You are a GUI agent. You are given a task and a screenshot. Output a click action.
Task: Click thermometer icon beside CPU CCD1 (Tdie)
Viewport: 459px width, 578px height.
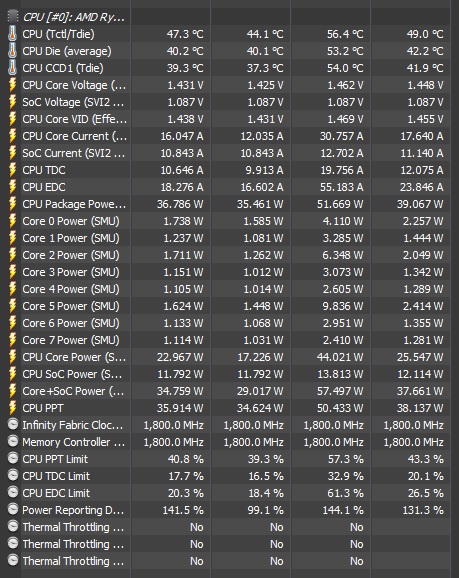point(13,67)
